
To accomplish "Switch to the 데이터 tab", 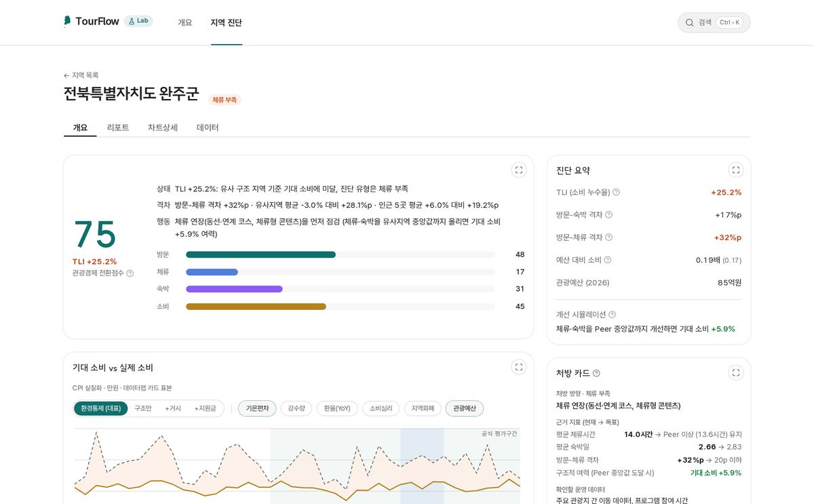I will pyautogui.click(x=208, y=128).
